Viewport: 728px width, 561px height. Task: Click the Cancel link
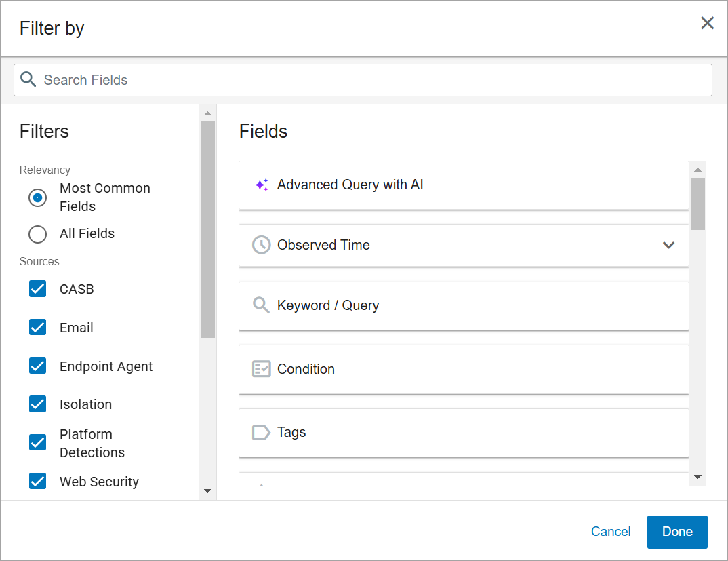click(x=611, y=532)
